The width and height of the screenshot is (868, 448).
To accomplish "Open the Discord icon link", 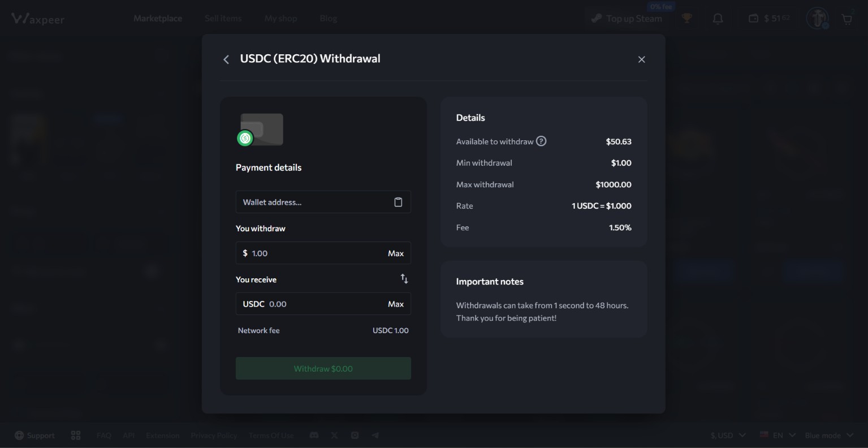I will [x=314, y=435].
